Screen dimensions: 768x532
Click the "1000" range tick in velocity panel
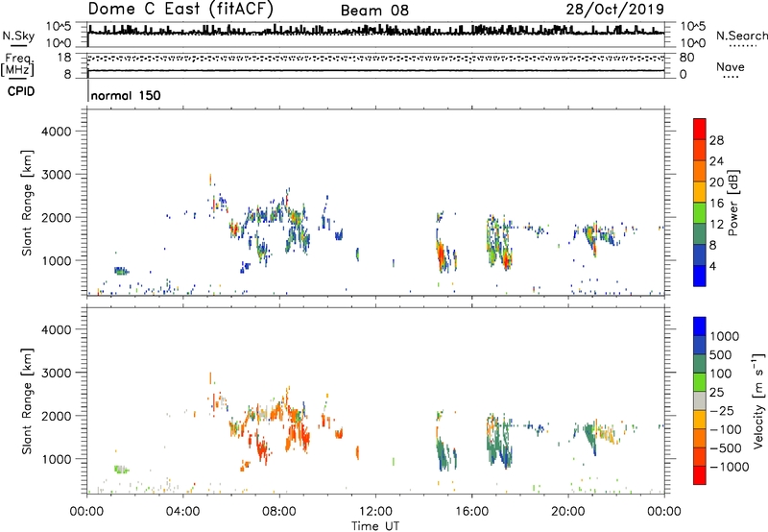point(57,459)
